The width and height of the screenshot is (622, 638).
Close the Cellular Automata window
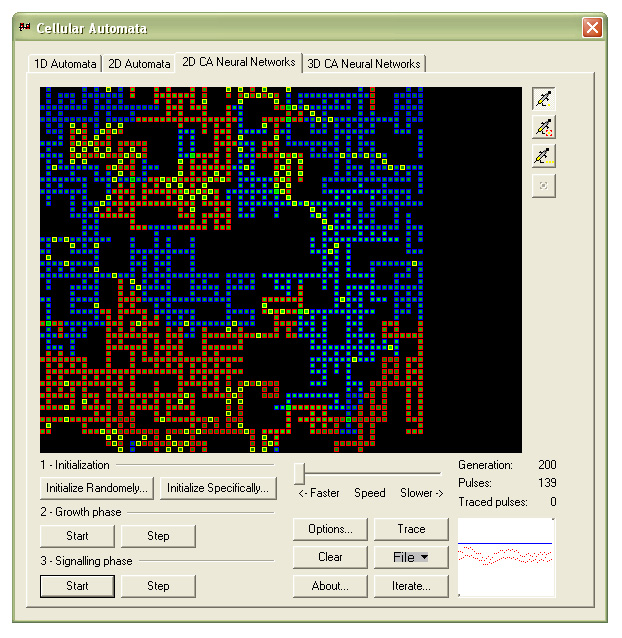(592, 28)
